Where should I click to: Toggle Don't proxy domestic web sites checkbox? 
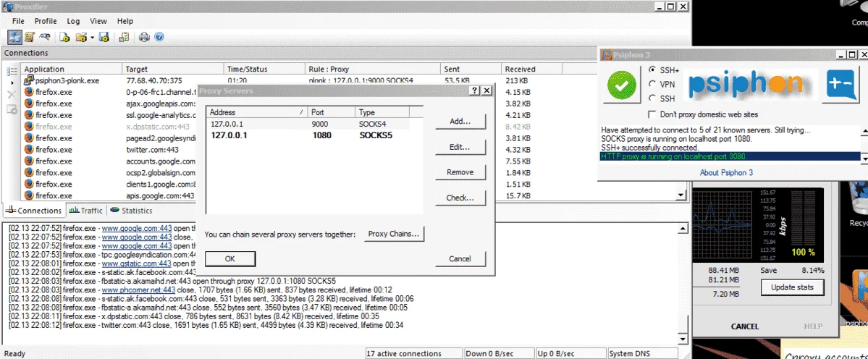pyautogui.click(x=652, y=114)
